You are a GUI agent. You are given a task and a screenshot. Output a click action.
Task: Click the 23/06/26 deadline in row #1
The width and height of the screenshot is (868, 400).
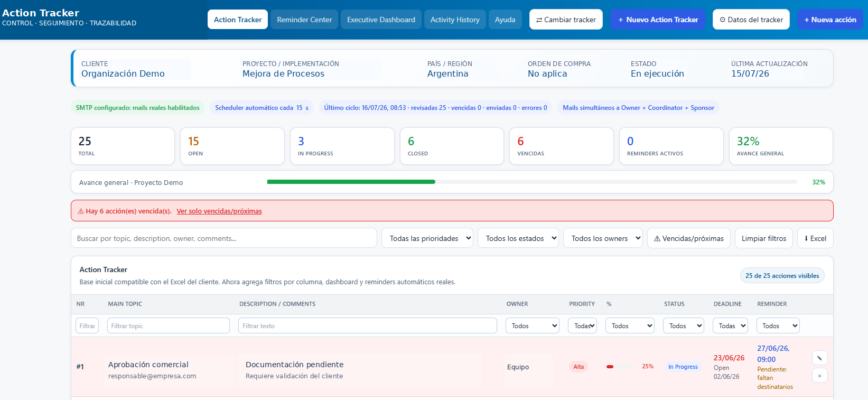pyautogui.click(x=729, y=358)
